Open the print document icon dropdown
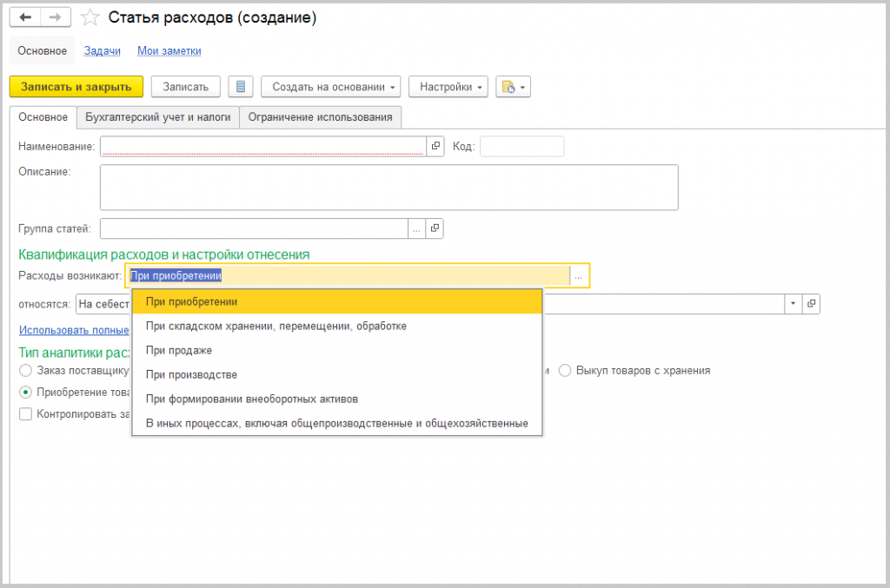The height and width of the screenshot is (588, 890). [x=513, y=87]
